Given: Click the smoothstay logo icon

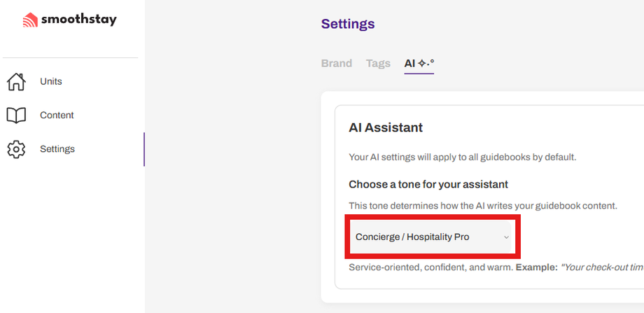Looking at the screenshot, I should point(30,20).
